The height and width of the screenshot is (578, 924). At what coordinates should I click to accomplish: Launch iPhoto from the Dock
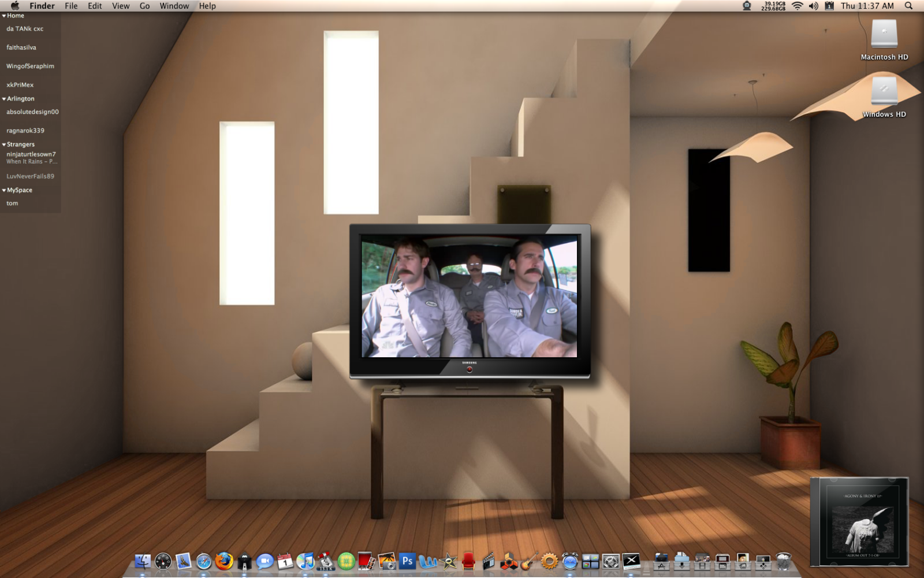387,561
